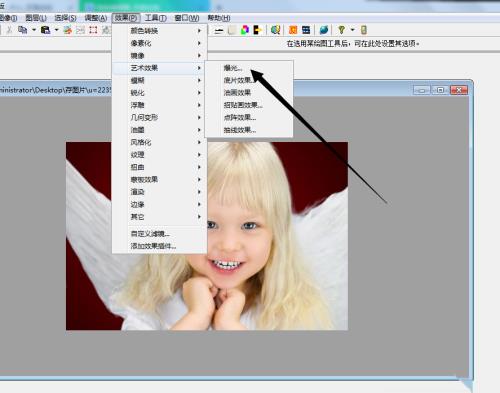Expand the 边缘 submenu
500x393 pixels.
point(159,204)
